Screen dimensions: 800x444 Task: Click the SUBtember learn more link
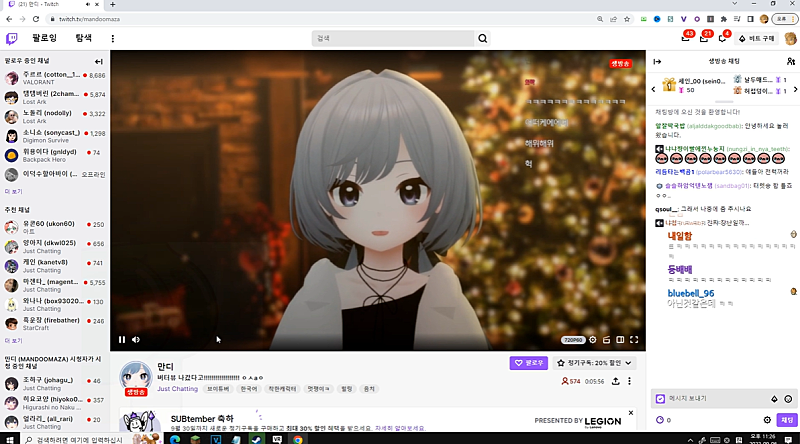point(399,428)
